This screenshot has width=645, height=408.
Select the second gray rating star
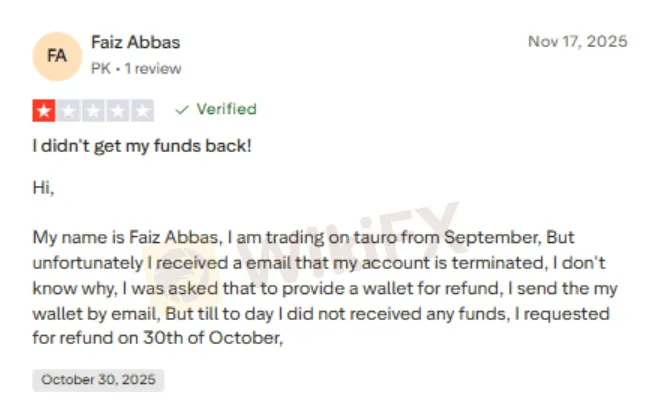pyautogui.click(x=69, y=110)
